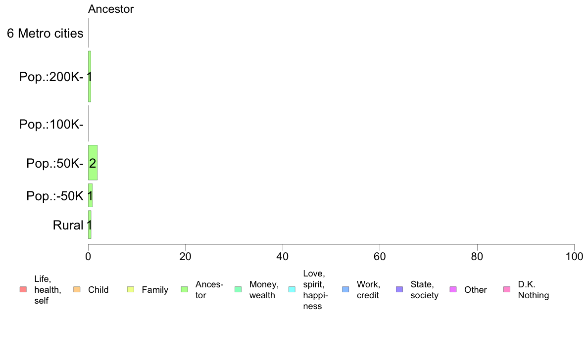
Task: Click the Money, wealth legend swatch
Action: (x=238, y=289)
